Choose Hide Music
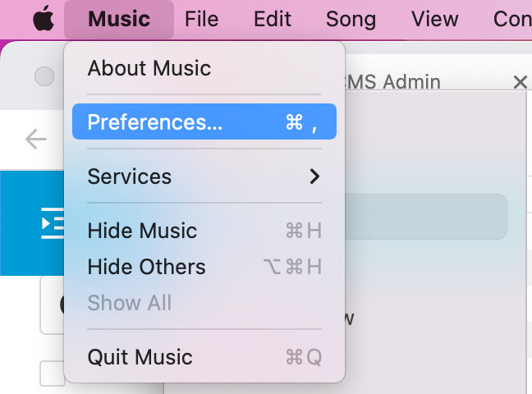 coord(142,231)
